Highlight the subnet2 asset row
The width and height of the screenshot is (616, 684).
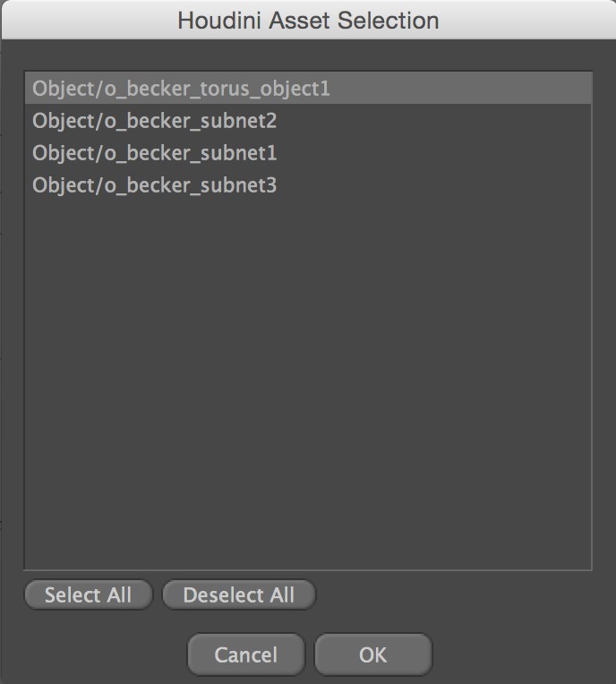pos(308,120)
